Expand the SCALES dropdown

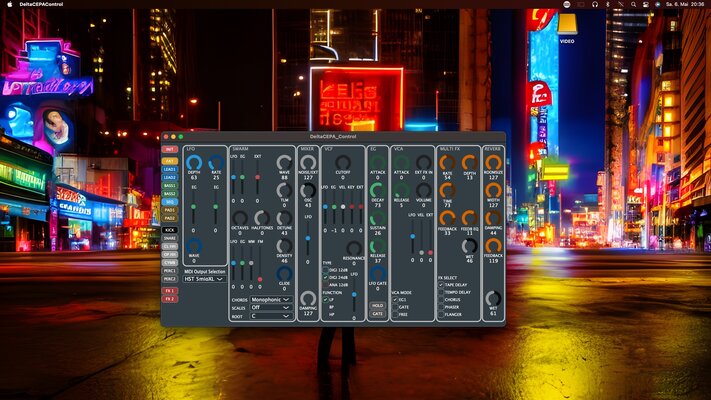271,307
